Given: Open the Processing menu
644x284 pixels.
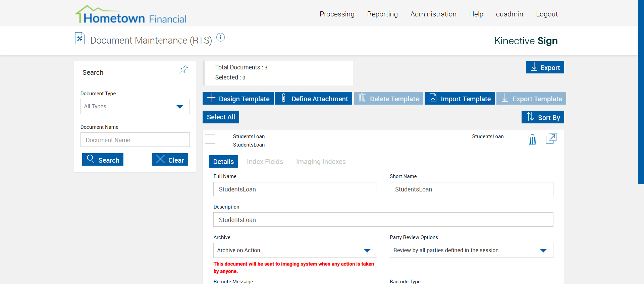Looking at the screenshot, I should [x=337, y=14].
